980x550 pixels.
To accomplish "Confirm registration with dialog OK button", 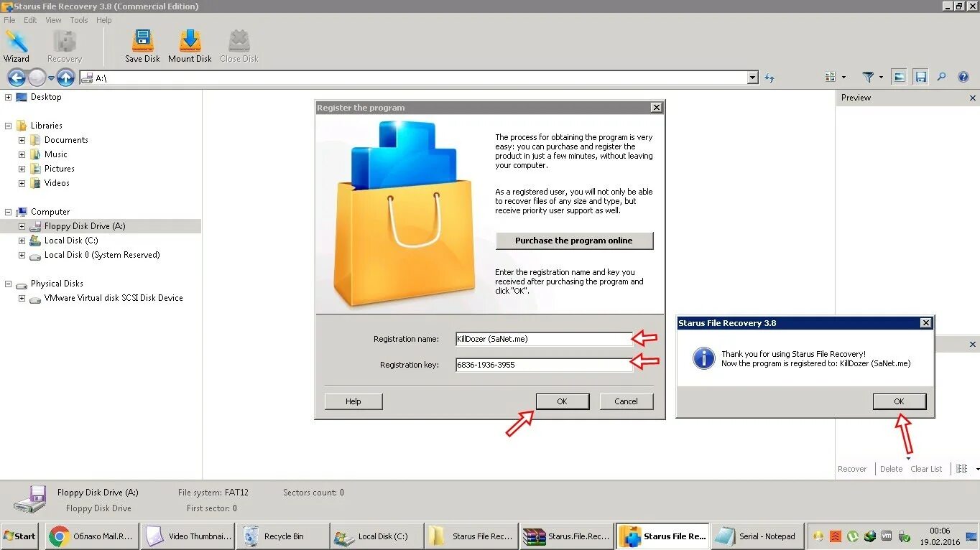I will click(x=562, y=401).
